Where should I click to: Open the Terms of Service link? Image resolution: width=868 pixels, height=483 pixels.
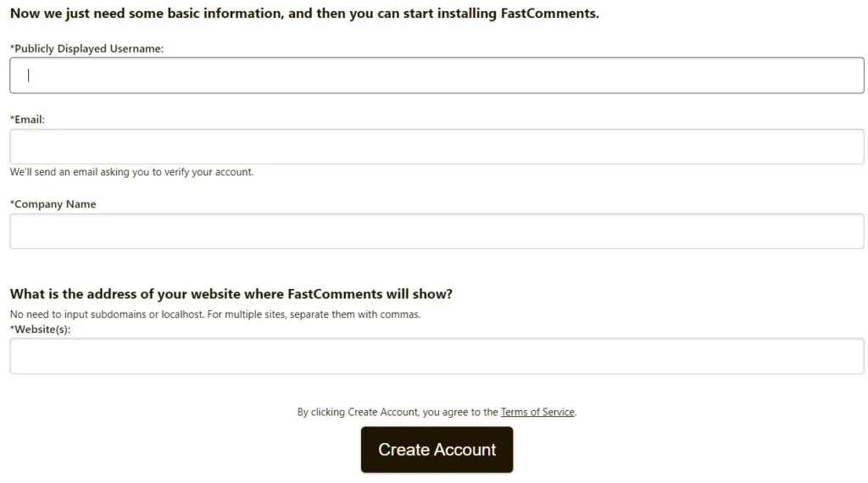537,413
